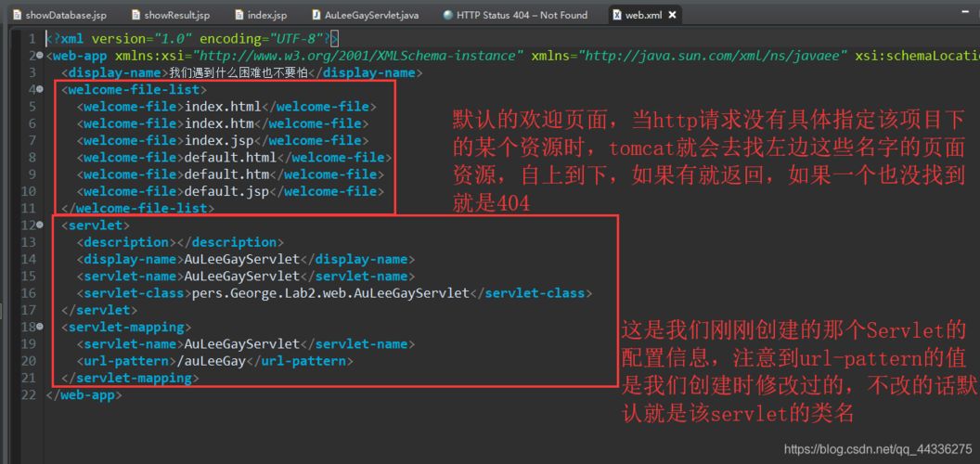Click the url-pattern /auLeeGay value
This screenshot has width=980, height=464.
click(213, 360)
